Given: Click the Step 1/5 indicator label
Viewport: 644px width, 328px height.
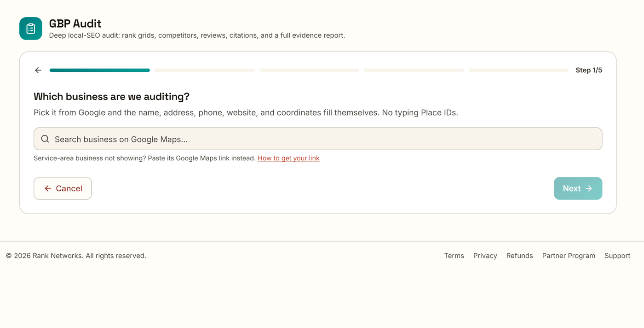Looking at the screenshot, I should (x=589, y=70).
